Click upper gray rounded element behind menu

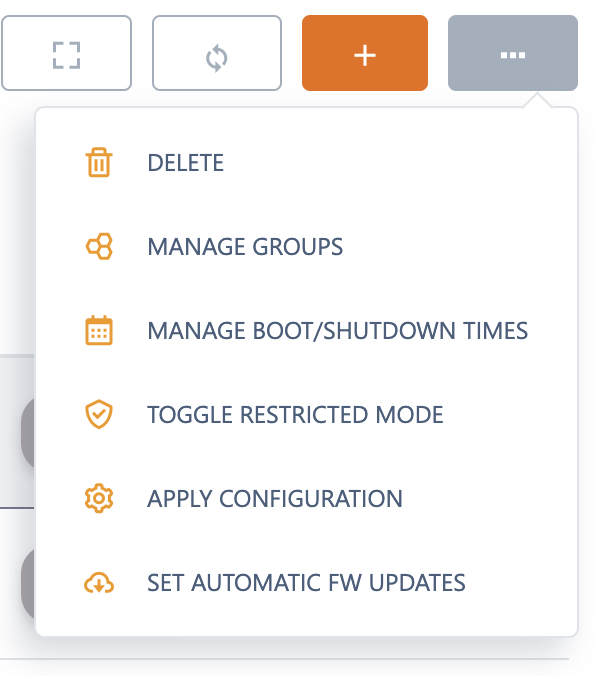tap(28, 433)
